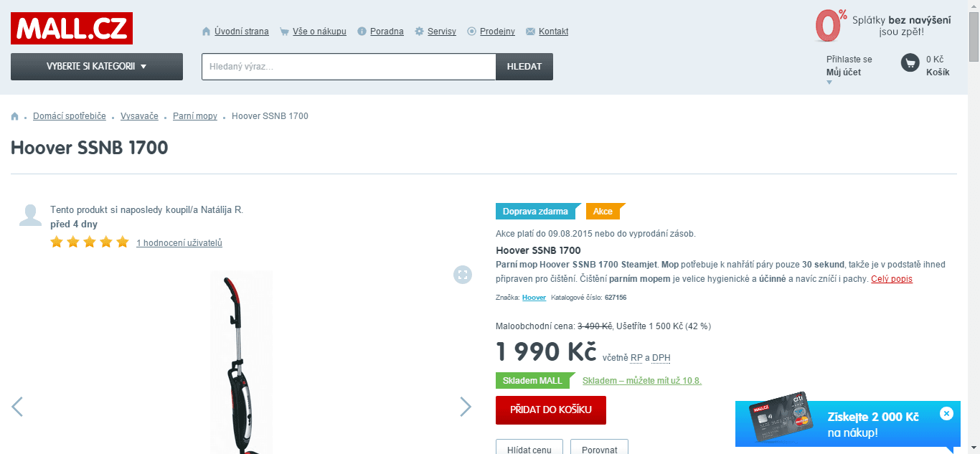980x454 pixels.
Task: Click the HLEDAT search button
Action: point(524,67)
